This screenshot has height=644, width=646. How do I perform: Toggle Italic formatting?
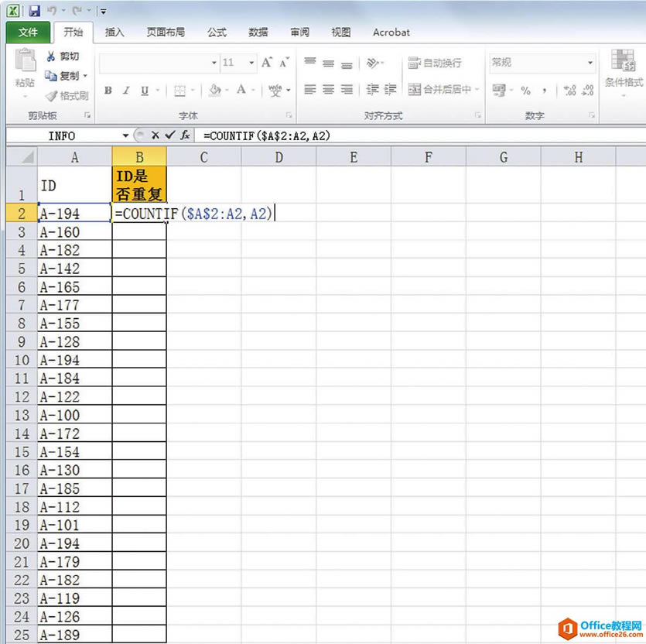[x=126, y=90]
